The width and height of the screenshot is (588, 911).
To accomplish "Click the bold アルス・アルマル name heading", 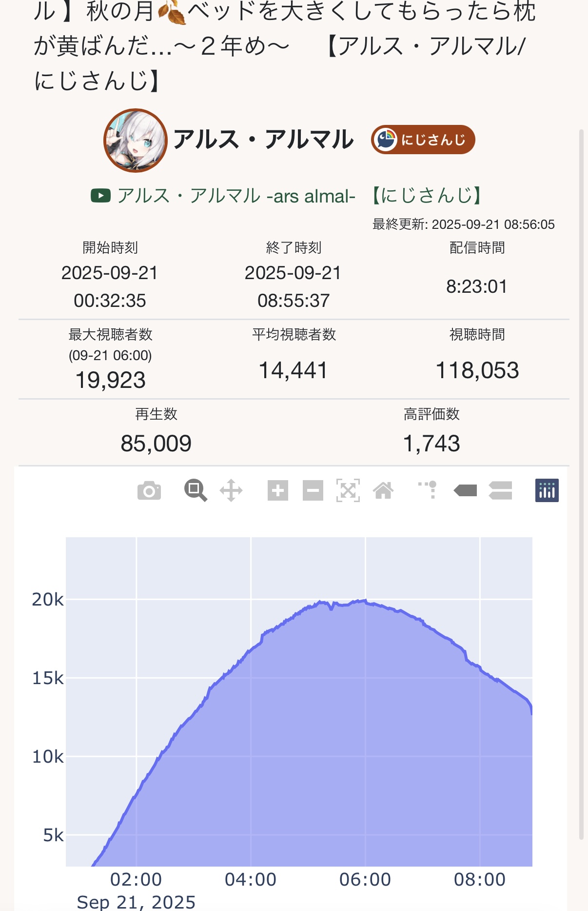I will [263, 140].
